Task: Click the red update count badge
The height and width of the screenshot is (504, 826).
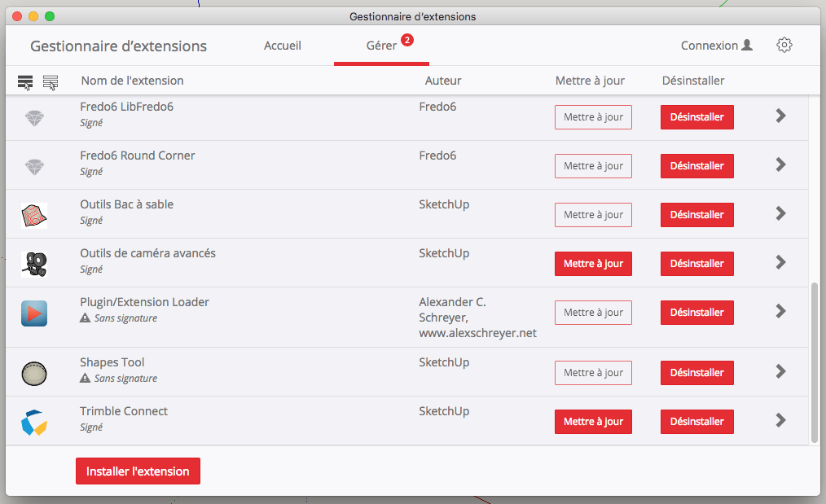Action: tap(406, 40)
